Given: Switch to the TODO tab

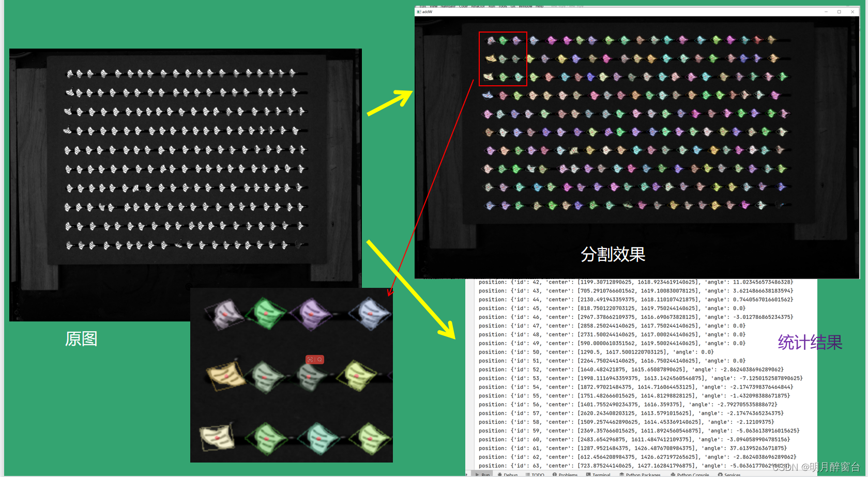Looking at the screenshot, I should (535, 474).
